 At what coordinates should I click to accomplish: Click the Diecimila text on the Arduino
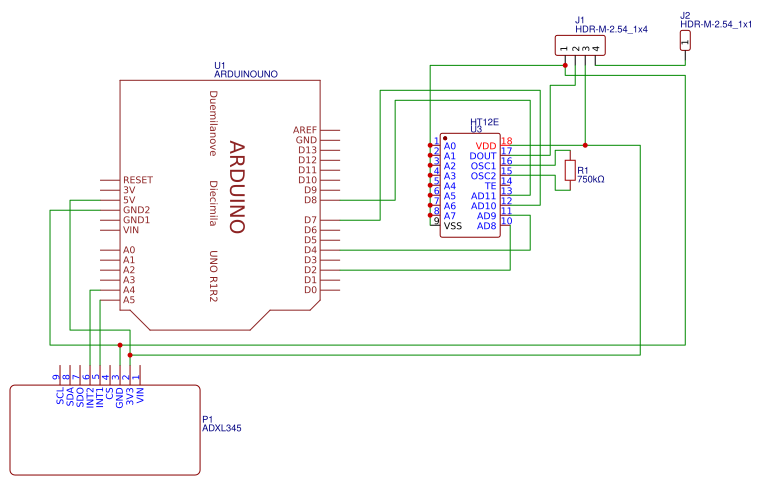pyautogui.click(x=213, y=203)
